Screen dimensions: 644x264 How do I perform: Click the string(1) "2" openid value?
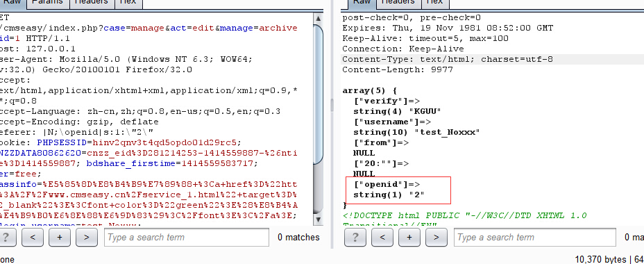[x=389, y=195]
